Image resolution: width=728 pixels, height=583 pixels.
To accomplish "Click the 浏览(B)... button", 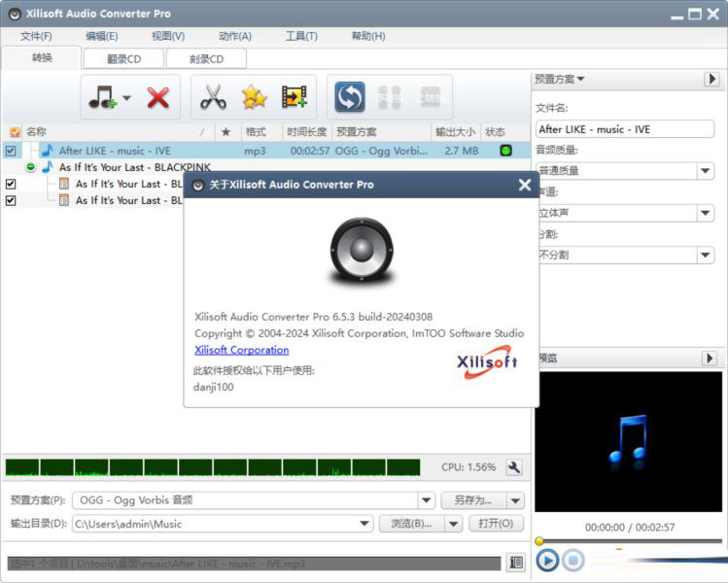I will pyautogui.click(x=411, y=524).
